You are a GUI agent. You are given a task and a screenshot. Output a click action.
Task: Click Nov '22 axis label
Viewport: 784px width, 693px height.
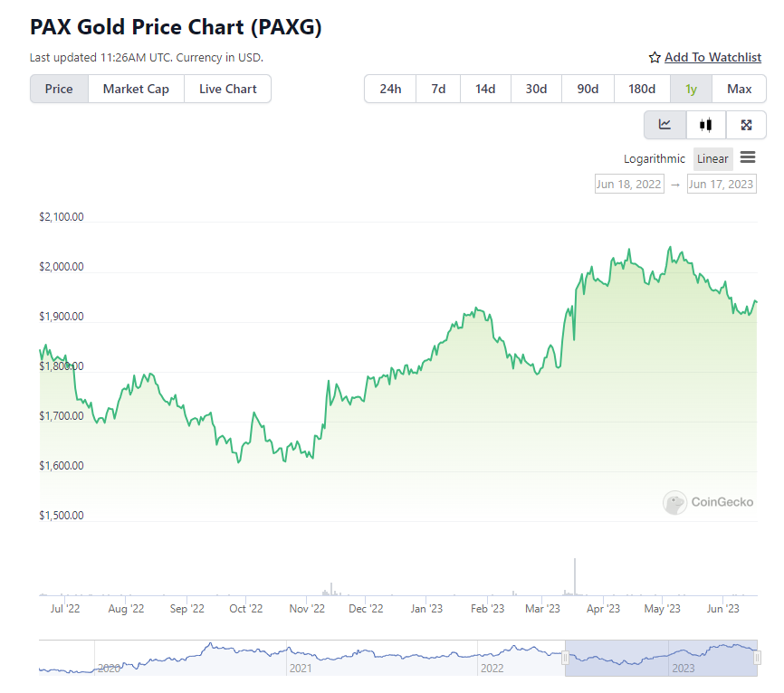pos(307,609)
